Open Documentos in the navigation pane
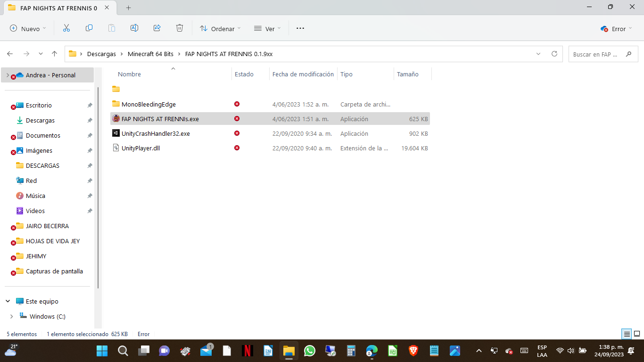This screenshot has height=362, width=644. tap(43, 135)
